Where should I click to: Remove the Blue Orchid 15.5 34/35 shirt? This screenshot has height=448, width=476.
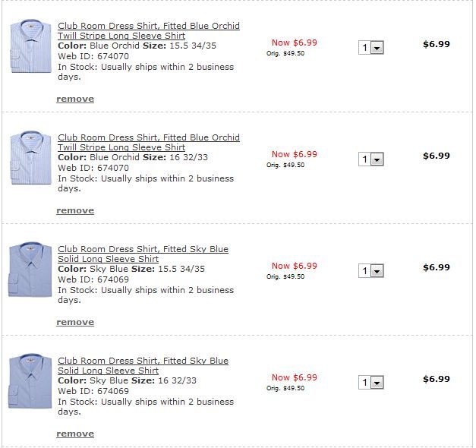point(75,99)
